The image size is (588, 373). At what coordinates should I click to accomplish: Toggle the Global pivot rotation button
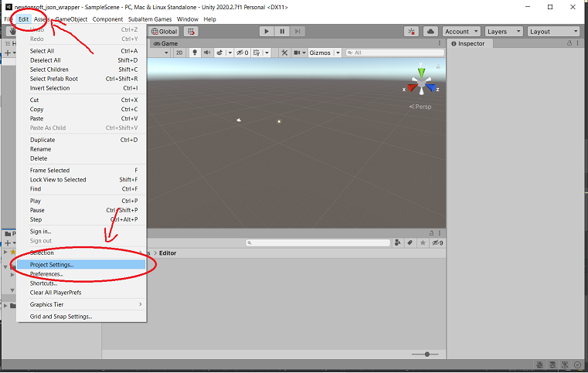click(164, 32)
